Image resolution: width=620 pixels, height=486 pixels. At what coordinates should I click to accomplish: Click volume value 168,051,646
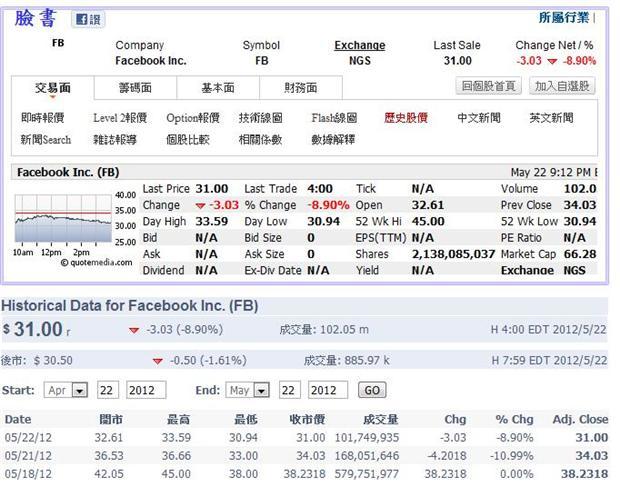click(367, 456)
